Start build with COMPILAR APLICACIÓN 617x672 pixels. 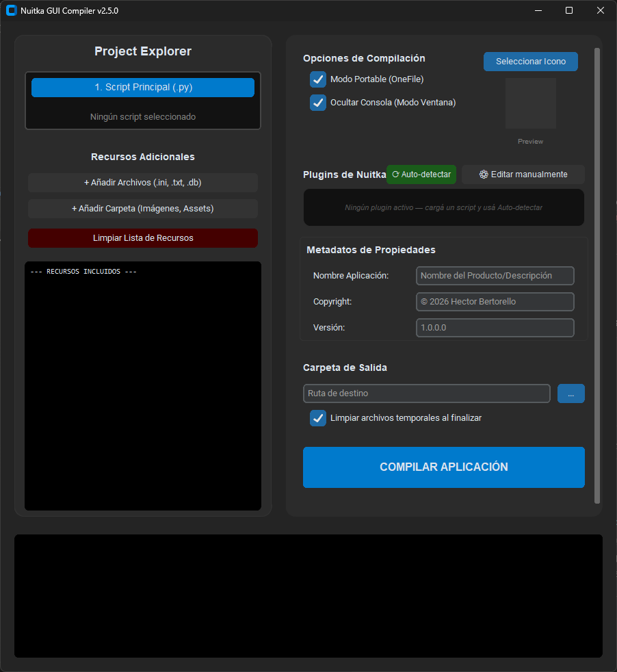point(443,467)
